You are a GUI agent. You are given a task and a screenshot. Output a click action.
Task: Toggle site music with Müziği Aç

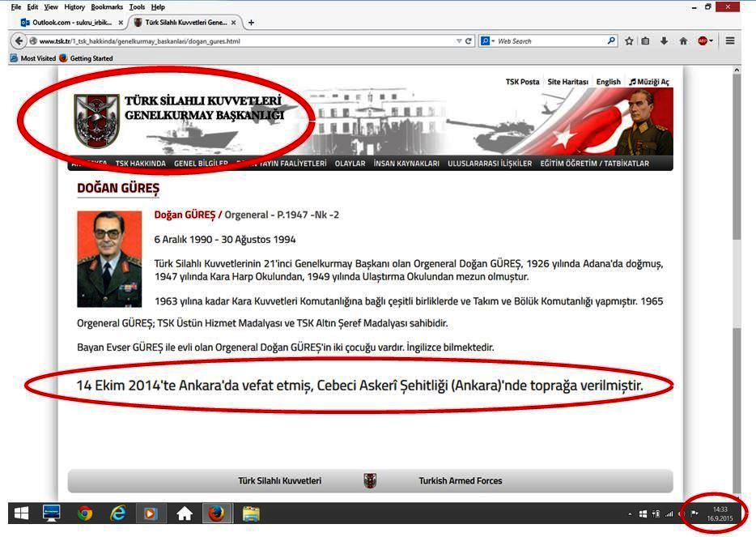649,82
